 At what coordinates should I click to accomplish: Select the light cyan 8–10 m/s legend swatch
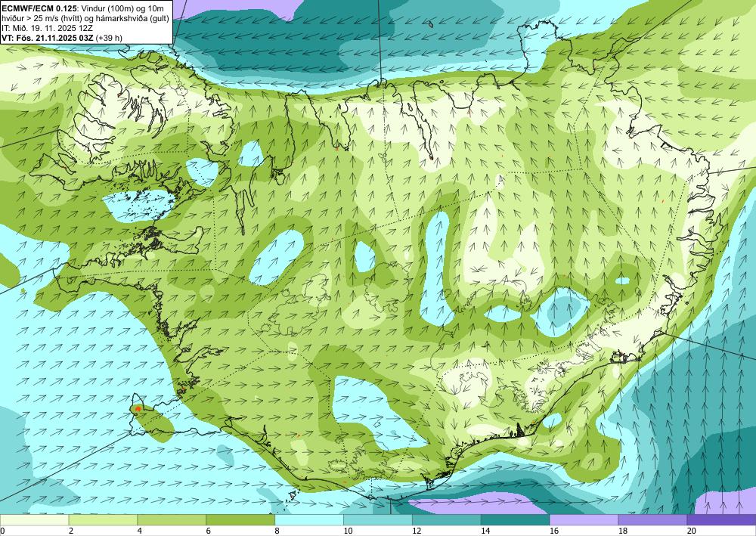point(309,520)
